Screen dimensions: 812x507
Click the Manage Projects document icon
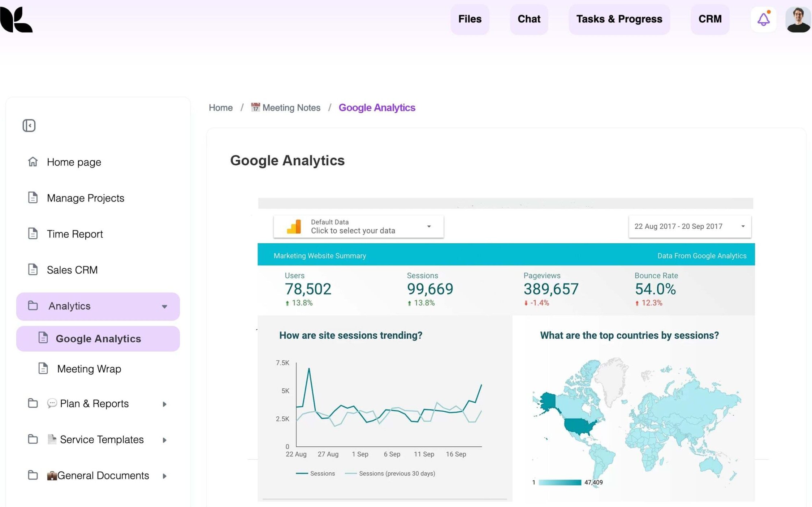pos(33,198)
